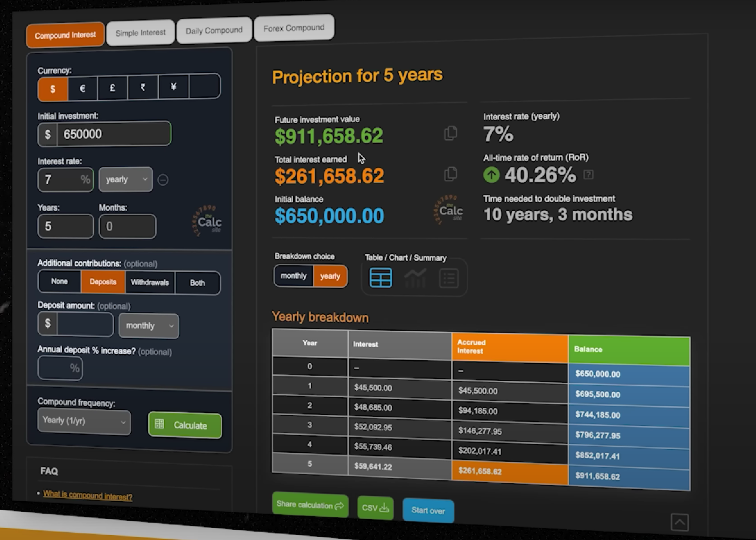This screenshot has width=756, height=540.
Task: Select the rupee currency symbol
Action: (x=143, y=87)
